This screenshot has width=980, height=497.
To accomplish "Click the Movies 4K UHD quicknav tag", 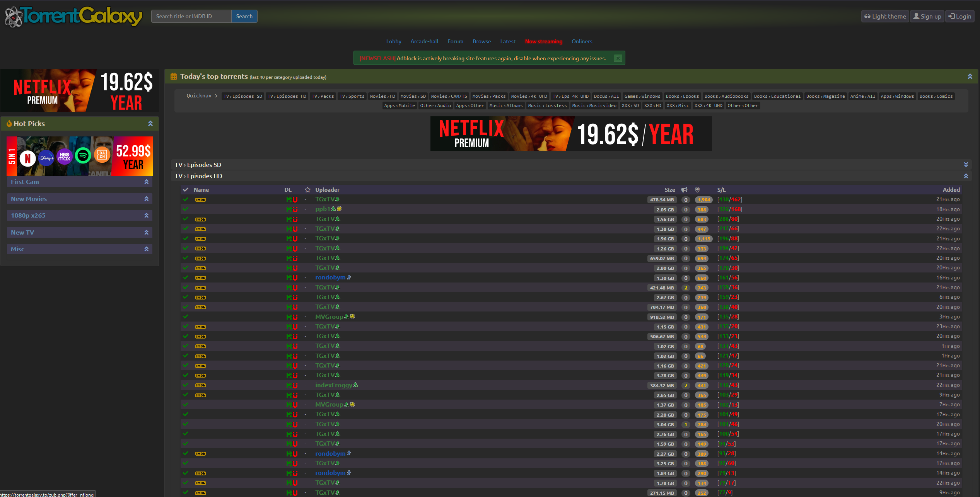I will point(529,96).
